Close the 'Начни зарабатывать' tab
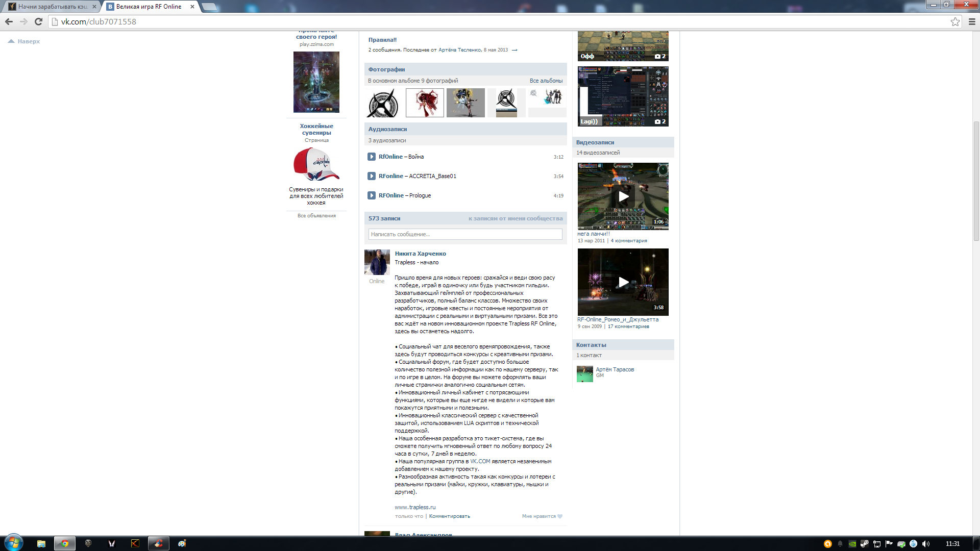This screenshot has height=551, width=980. coord(94,7)
